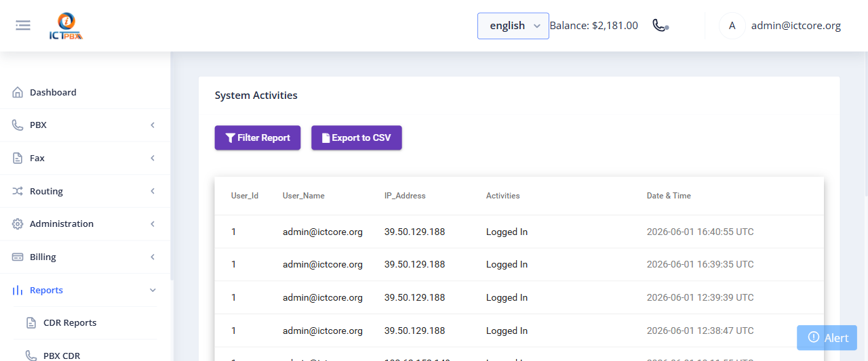Click the User_Name column header

tap(304, 196)
